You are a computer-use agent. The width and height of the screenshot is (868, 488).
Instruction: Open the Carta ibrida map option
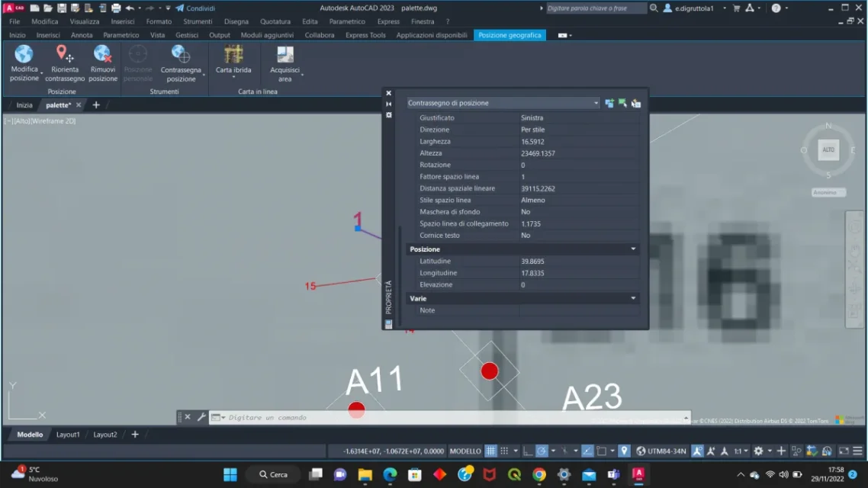click(x=233, y=54)
